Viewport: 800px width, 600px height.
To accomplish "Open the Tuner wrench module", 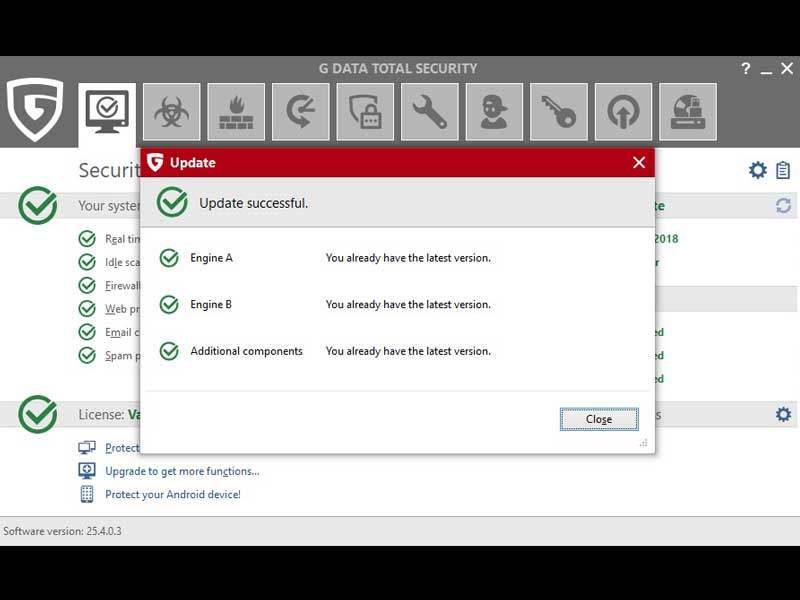I will tap(429, 112).
